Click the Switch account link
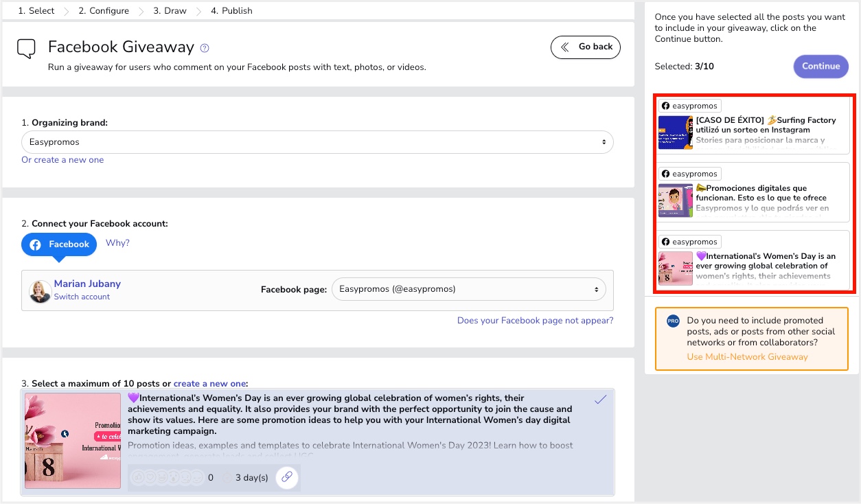 point(82,297)
